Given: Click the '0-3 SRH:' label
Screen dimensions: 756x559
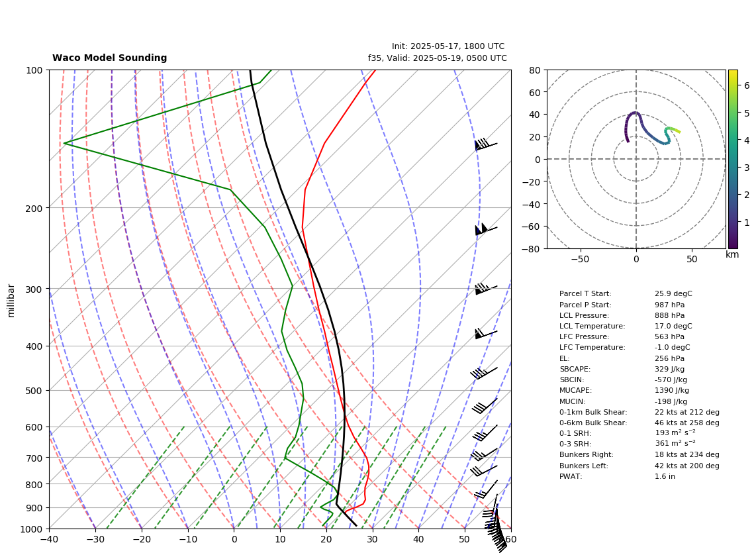Looking at the screenshot, I should tap(575, 444).
